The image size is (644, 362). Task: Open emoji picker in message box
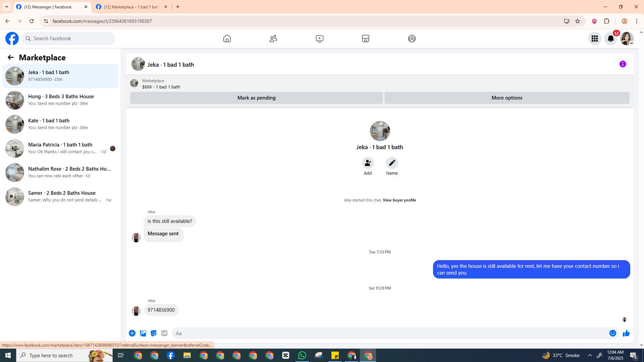(613, 333)
